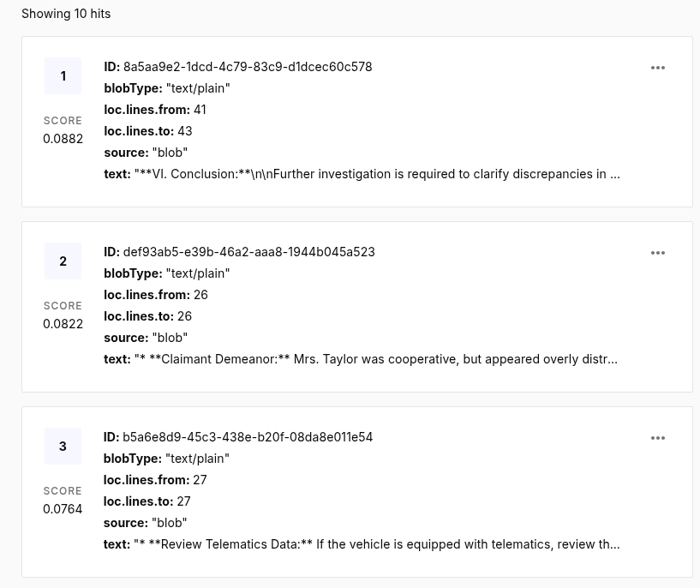700x588 pixels.
Task: Click the score value 0.0822
Action: [63, 324]
